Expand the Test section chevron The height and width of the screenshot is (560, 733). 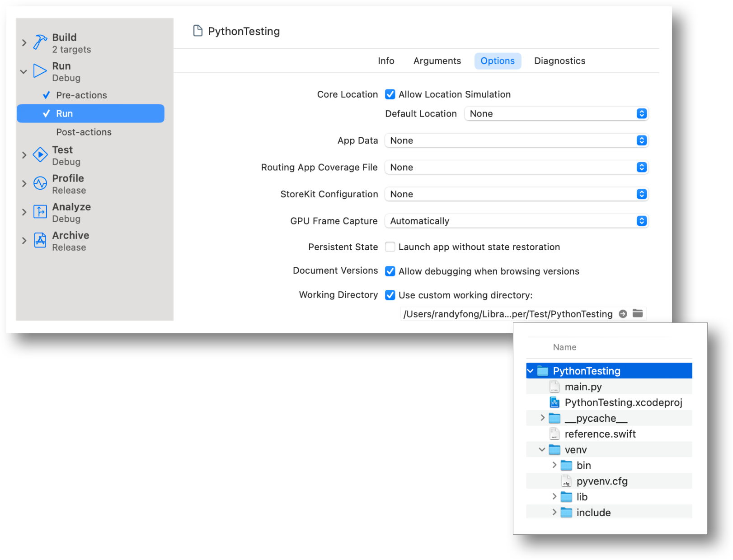pyautogui.click(x=24, y=155)
